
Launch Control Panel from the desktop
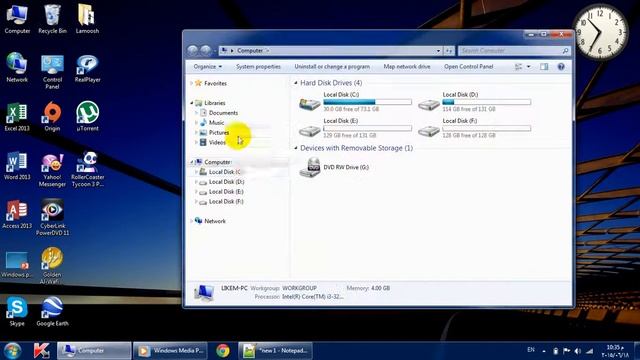click(x=52, y=71)
